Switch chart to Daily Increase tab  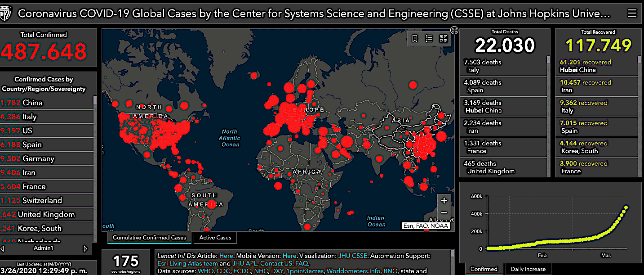click(528, 269)
